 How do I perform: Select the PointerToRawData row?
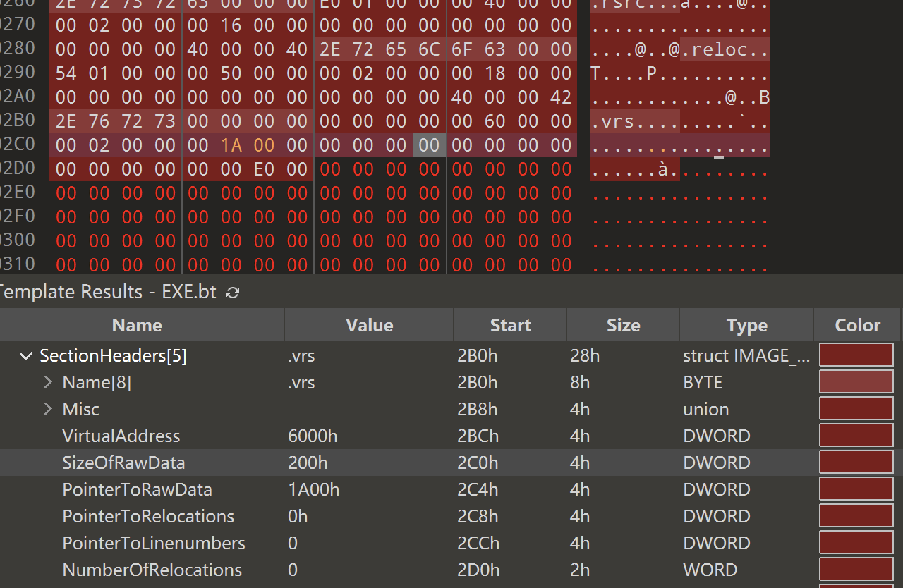point(451,490)
